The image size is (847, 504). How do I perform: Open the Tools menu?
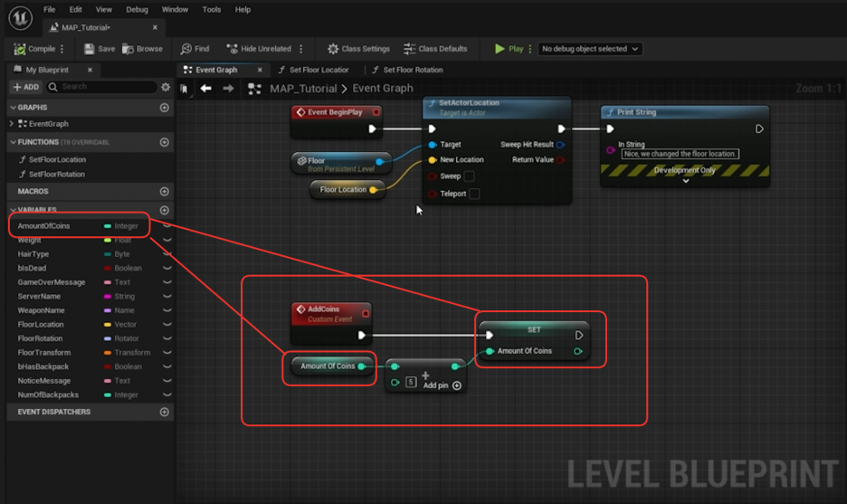click(211, 9)
